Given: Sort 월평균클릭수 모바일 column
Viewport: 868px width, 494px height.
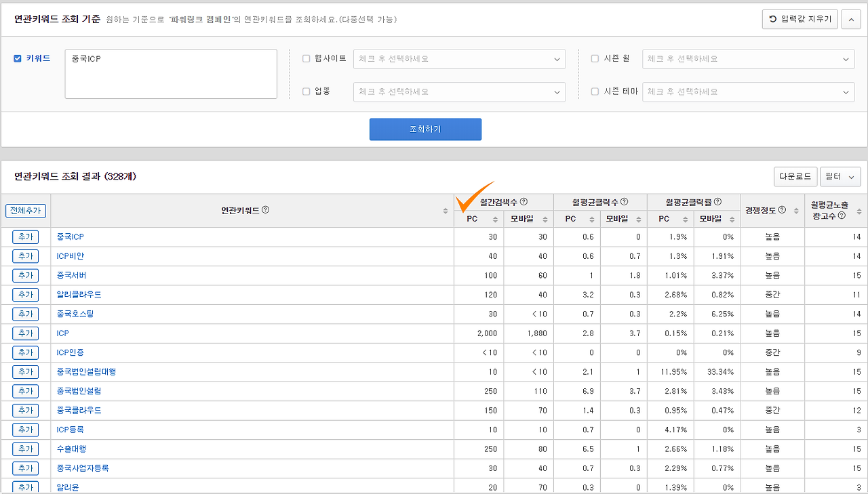Looking at the screenshot, I should click(x=639, y=219).
